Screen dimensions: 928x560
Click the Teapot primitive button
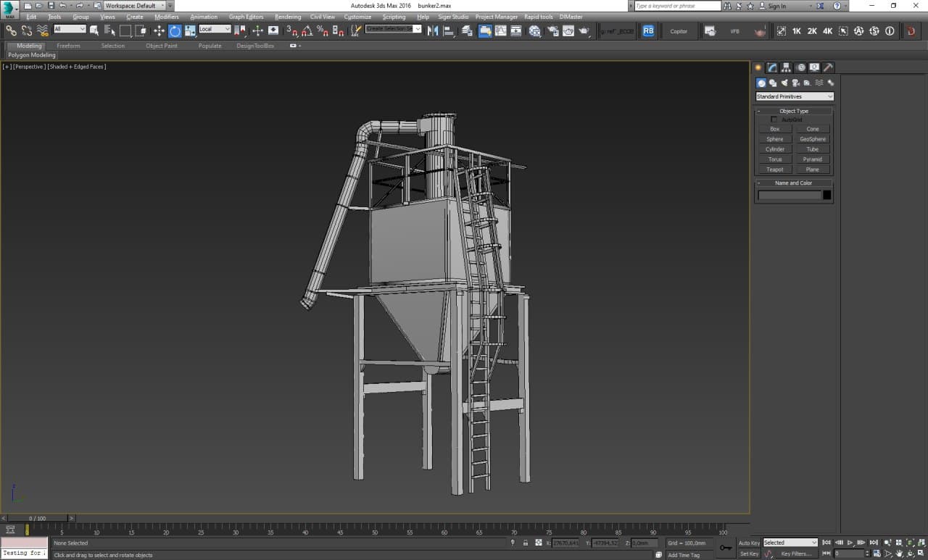pyautogui.click(x=774, y=170)
